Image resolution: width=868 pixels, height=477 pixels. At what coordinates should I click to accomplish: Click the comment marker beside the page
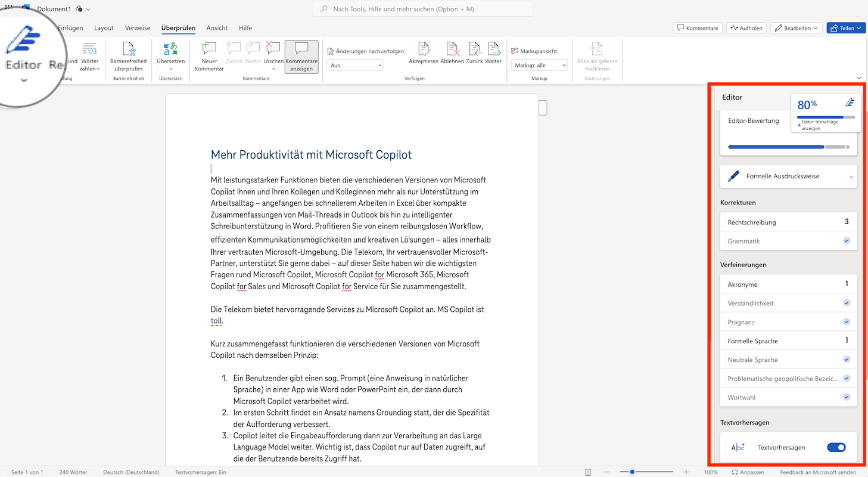(543, 108)
